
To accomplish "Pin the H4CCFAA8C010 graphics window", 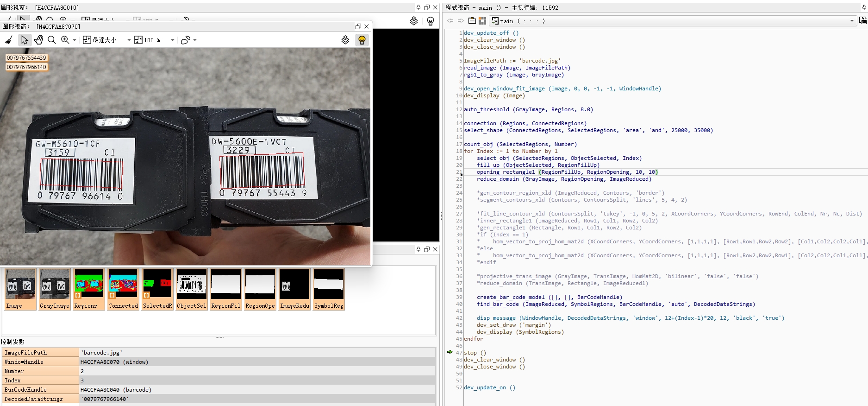I will (x=418, y=7).
